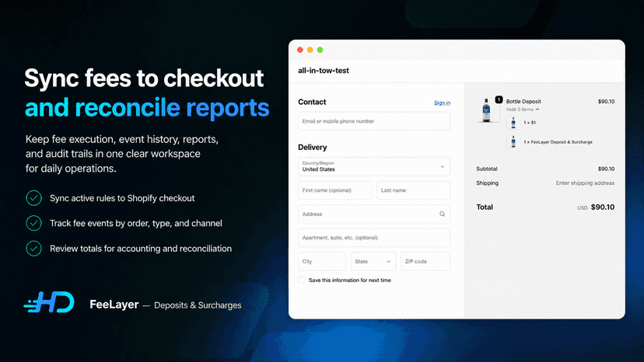The width and height of the screenshot is (644, 362).
Task: Click the Contact section heading
Action: 312,102
